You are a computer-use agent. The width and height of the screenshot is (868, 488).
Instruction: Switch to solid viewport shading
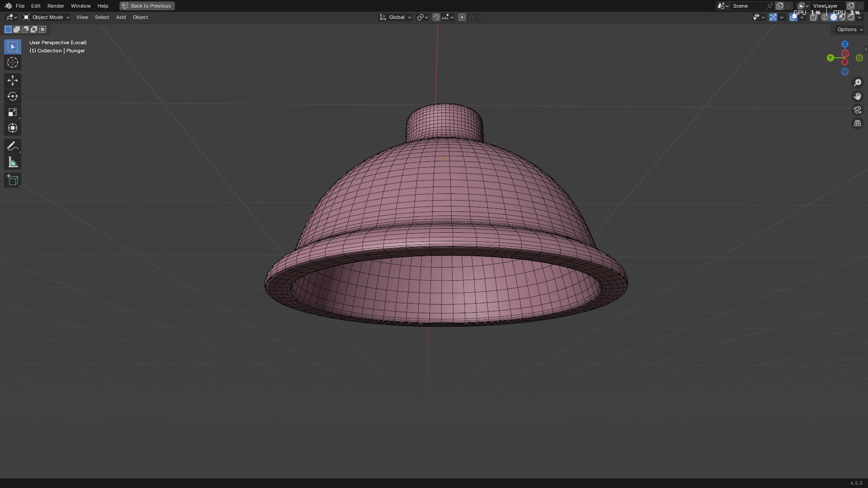(834, 17)
